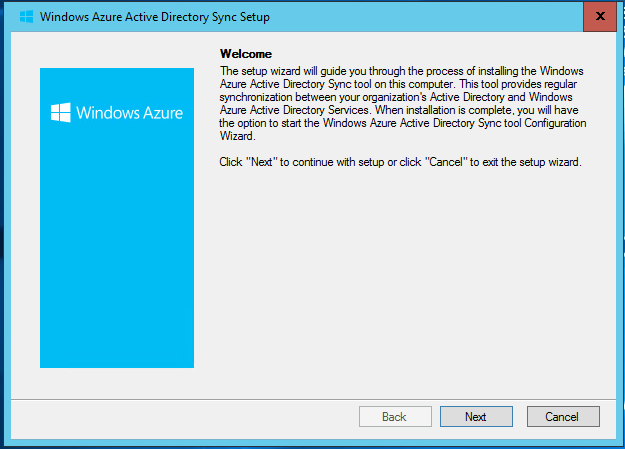Click the white Windows flag on blue banner
Viewport: 625px width, 449px height.
tap(61, 112)
